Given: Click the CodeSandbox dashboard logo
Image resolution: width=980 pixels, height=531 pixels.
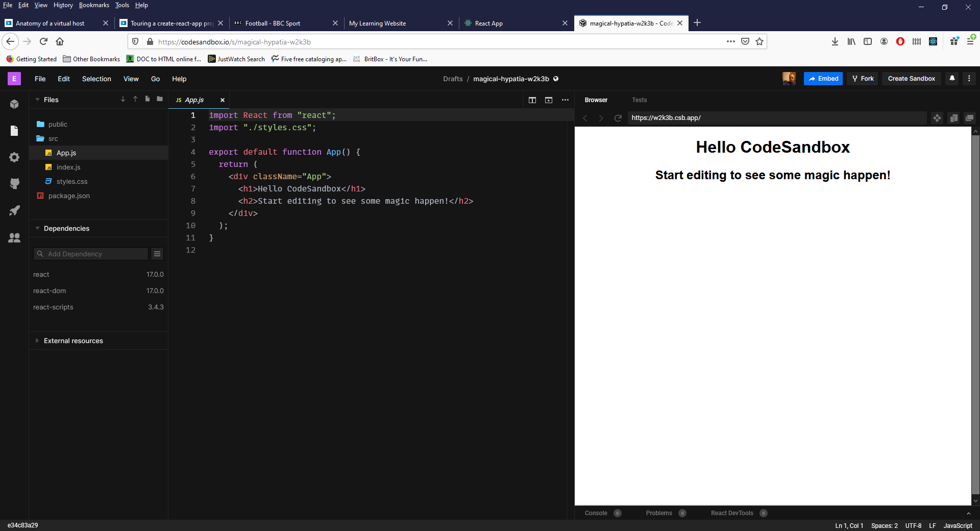Looking at the screenshot, I should (14, 79).
